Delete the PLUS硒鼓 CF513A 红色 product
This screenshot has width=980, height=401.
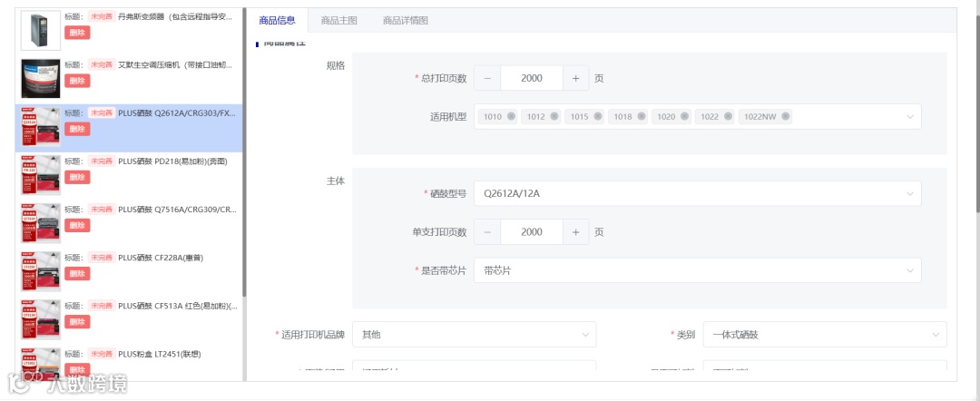click(x=77, y=322)
